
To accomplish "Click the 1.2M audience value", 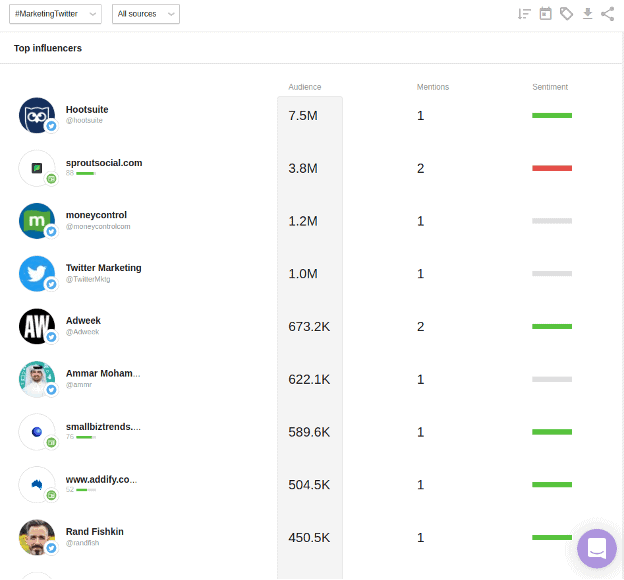I will click(x=303, y=221).
